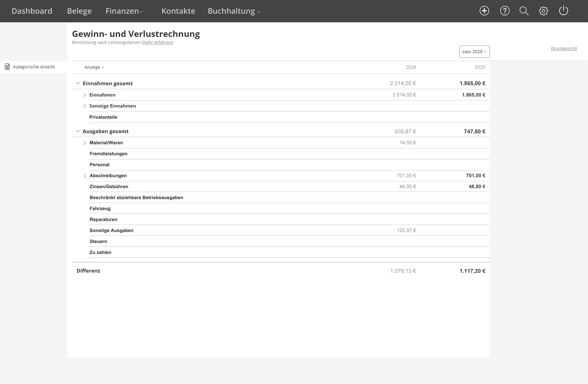Open the Dashboard menu item

32,11
